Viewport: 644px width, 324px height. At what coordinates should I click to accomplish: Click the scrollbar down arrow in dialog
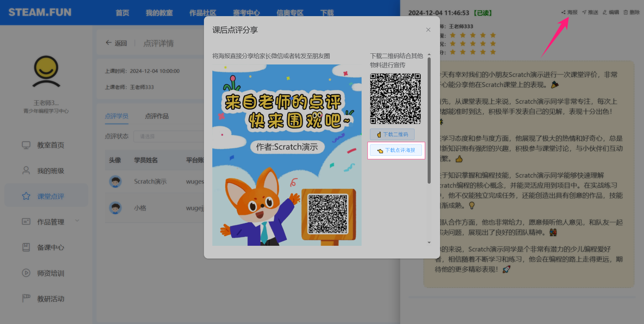click(x=429, y=242)
